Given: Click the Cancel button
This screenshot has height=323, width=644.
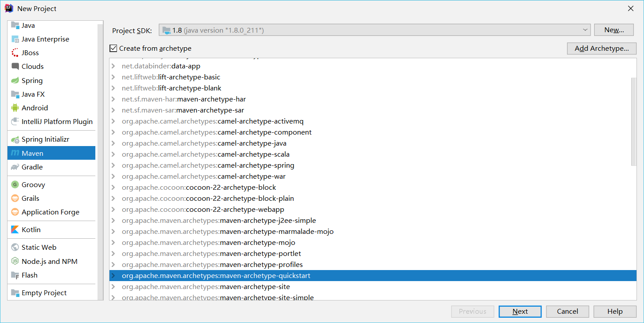Looking at the screenshot, I should click(x=568, y=311).
